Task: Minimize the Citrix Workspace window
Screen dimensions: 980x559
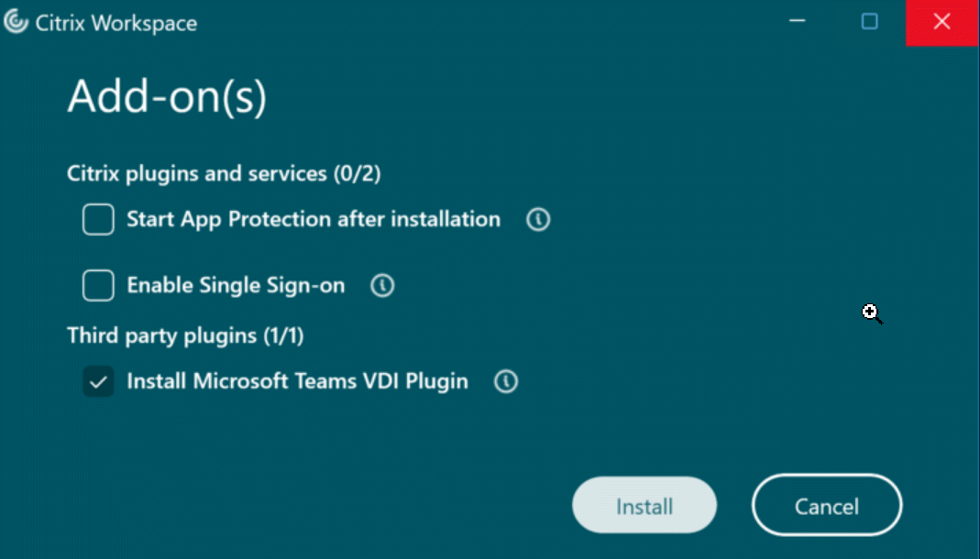Action: coord(798,22)
